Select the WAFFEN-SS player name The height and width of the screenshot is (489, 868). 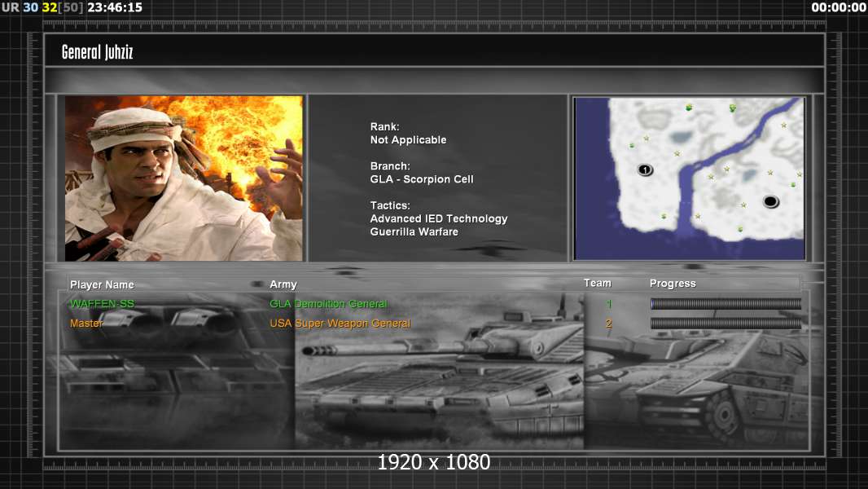(102, 304)
